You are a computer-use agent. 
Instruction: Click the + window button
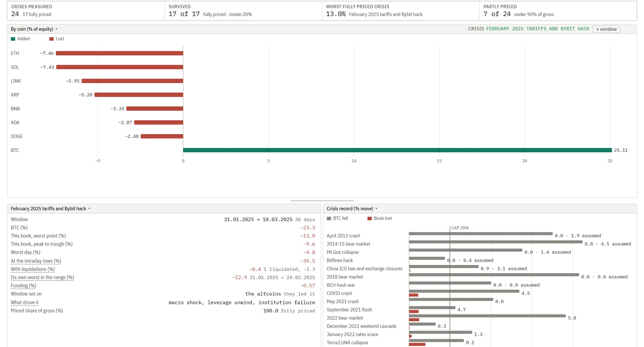[606, 29]
